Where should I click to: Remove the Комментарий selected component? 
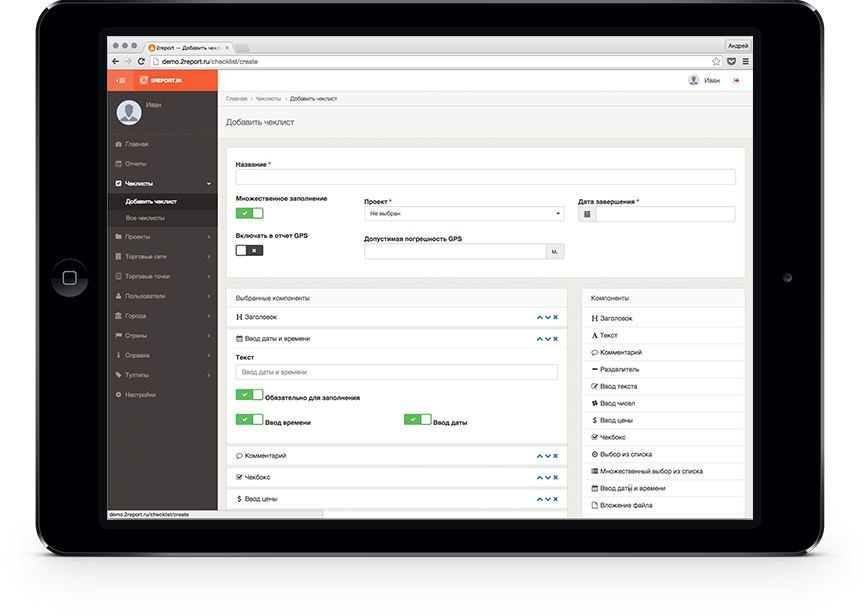tap(555, 456)
